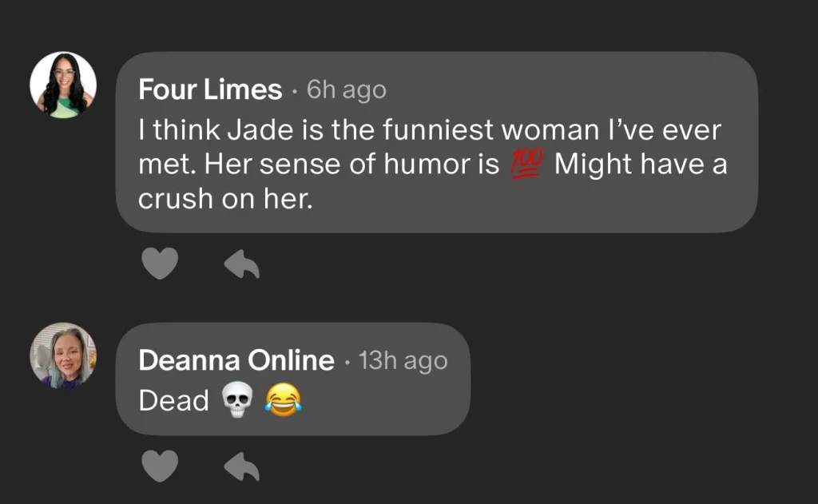
Task: Reply to the Four Limes comment
Action: click(x=242, y=264)
